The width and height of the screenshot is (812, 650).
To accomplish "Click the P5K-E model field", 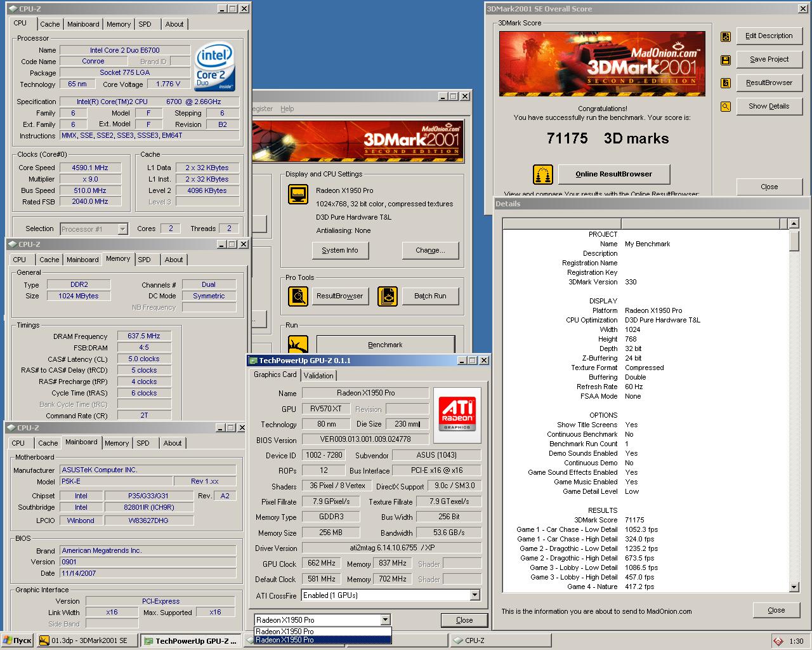I will [116, 481].
